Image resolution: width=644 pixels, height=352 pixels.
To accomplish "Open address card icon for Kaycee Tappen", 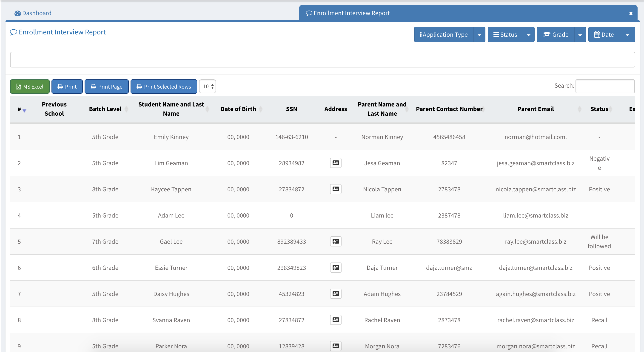I will [x=336, y=189].
